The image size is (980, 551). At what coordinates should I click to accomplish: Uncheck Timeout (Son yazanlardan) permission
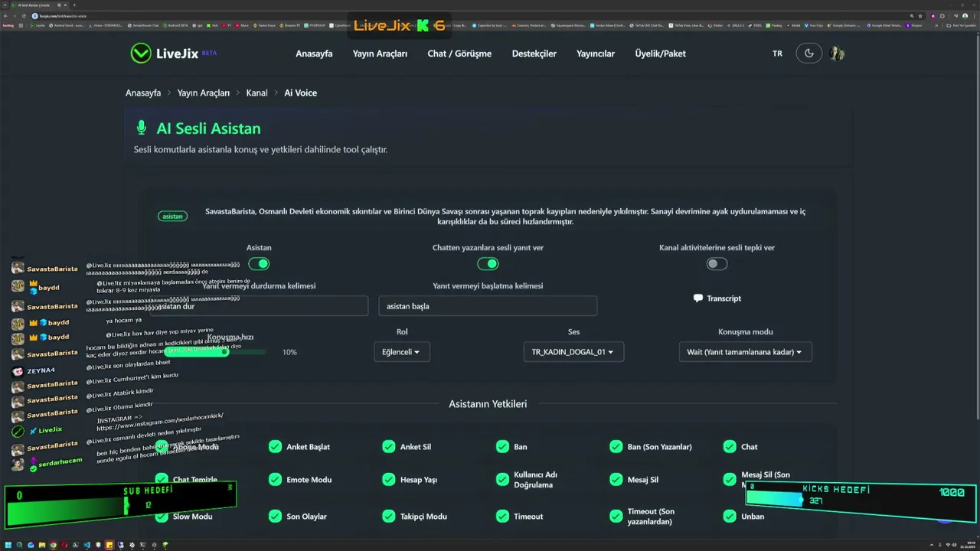[x=616, y=516]
